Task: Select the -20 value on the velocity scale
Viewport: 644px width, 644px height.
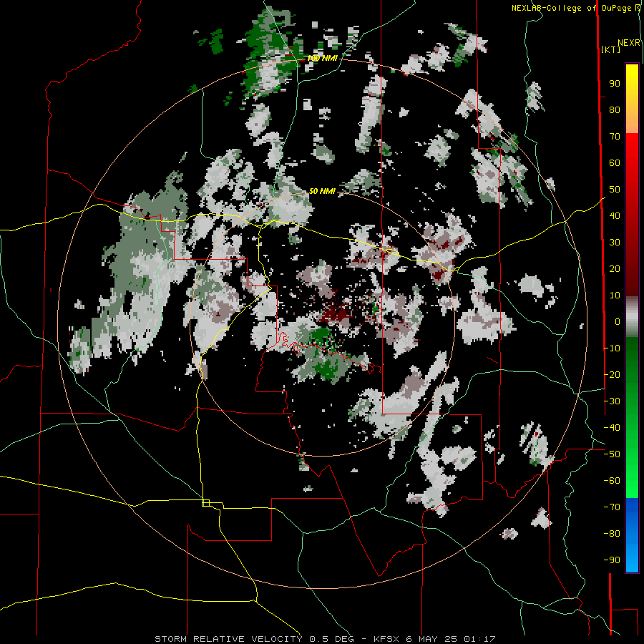Action: pos(612,374)
